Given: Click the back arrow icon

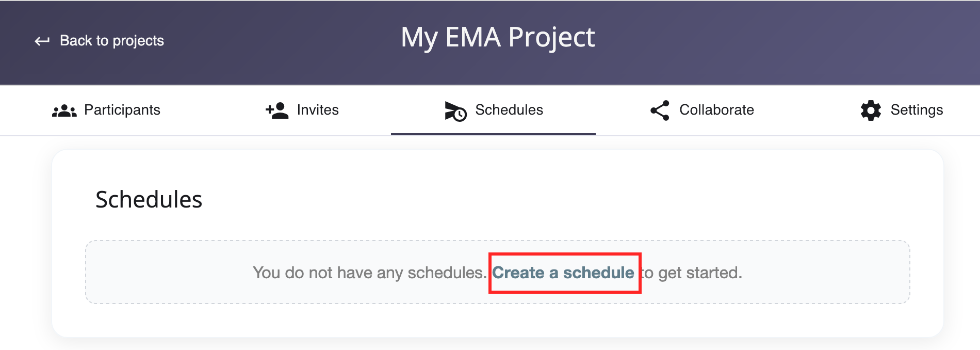Looking at the screenshot, I should pos(42,40).
